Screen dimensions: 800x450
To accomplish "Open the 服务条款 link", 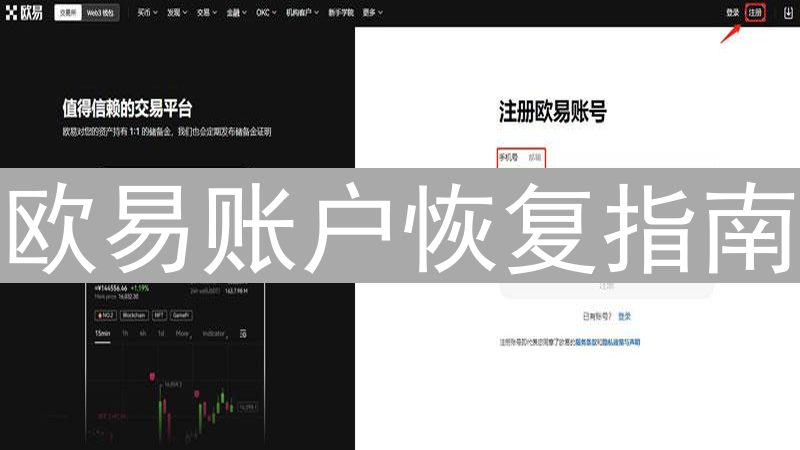I will point(586,342).
